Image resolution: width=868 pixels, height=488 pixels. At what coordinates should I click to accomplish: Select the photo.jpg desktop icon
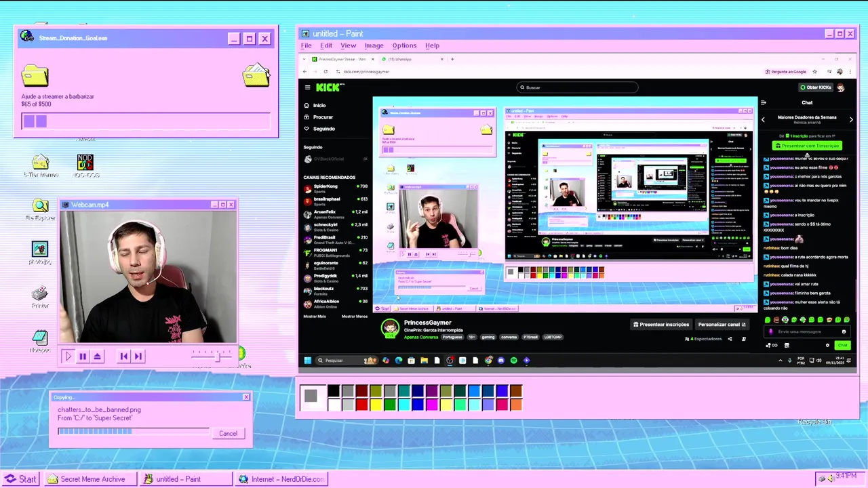point(40,253)
